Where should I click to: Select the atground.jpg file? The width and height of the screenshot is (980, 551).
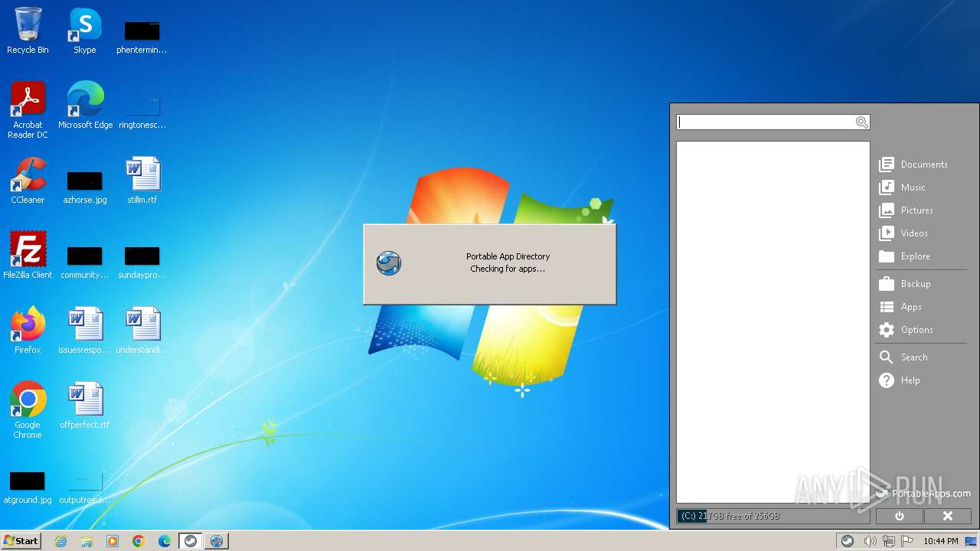28,487
